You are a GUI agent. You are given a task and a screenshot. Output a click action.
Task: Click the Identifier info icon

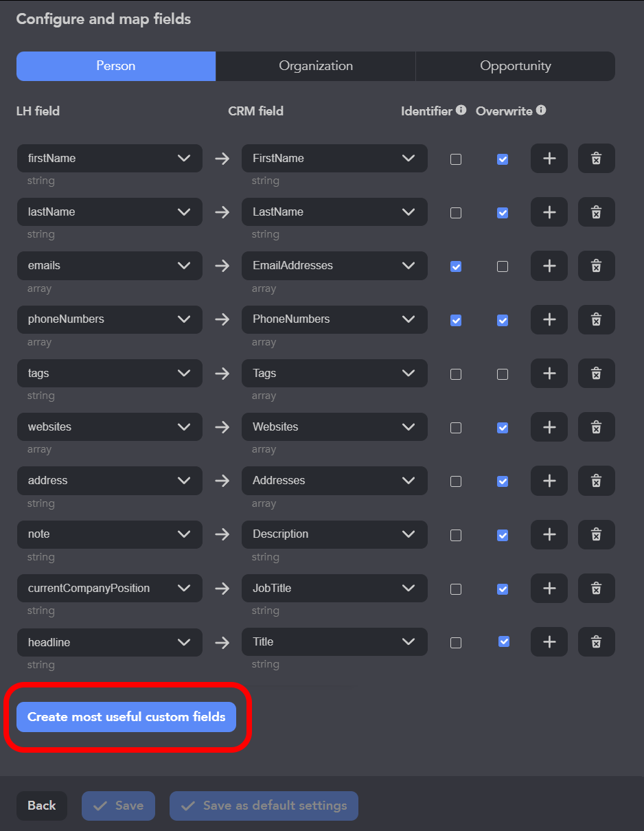[461, 110]
